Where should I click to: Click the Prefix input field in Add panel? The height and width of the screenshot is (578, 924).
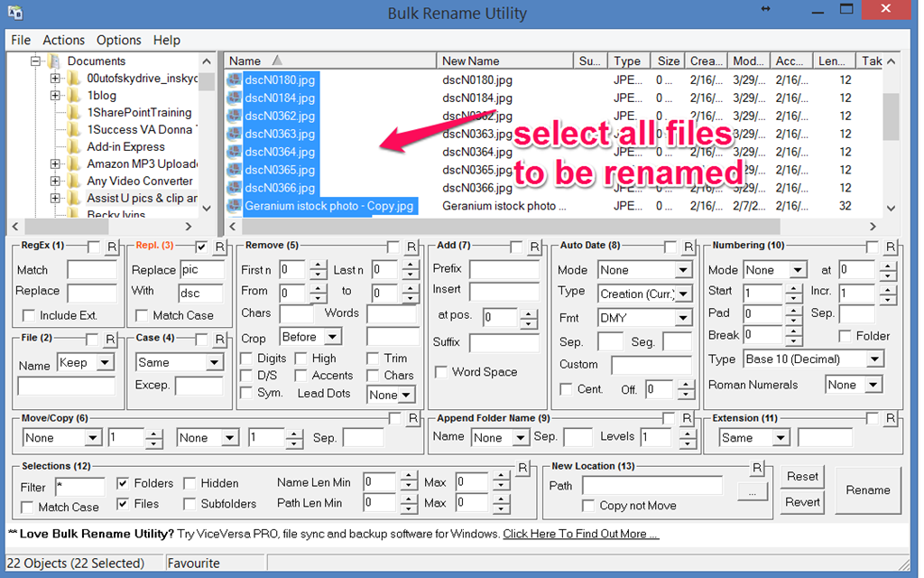pos(504,269)
